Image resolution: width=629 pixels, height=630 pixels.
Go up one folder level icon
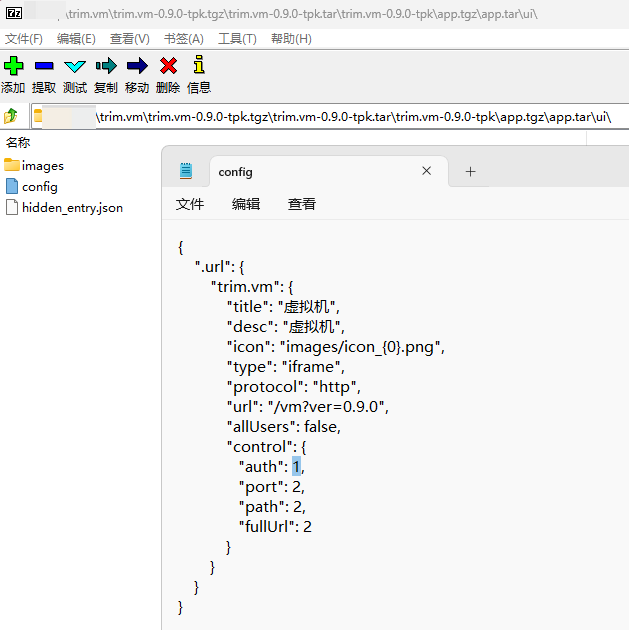(x=12, y=116)
